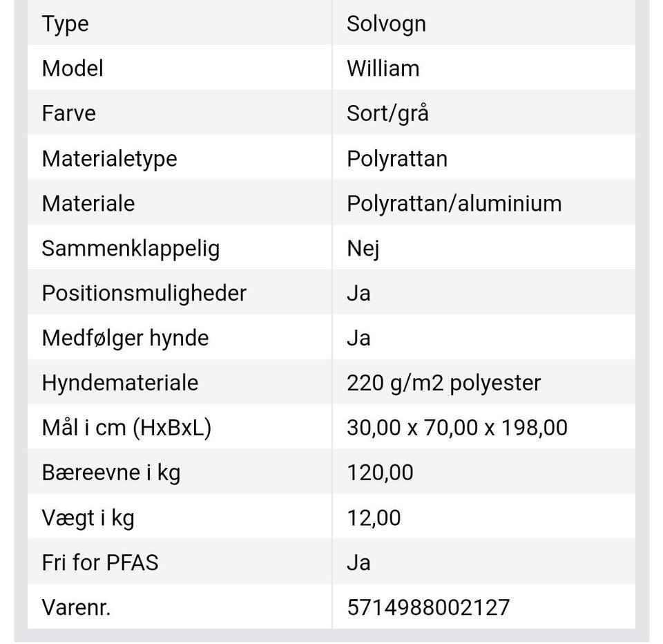The width and height of the screenshot is (663, 644).
Task: Click the 220 g/m2 polyester value
Action: click(443, 383)
